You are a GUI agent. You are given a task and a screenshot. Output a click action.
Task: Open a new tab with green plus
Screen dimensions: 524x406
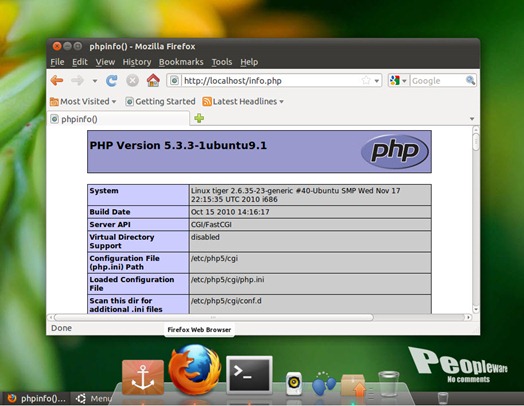(199, 118)
